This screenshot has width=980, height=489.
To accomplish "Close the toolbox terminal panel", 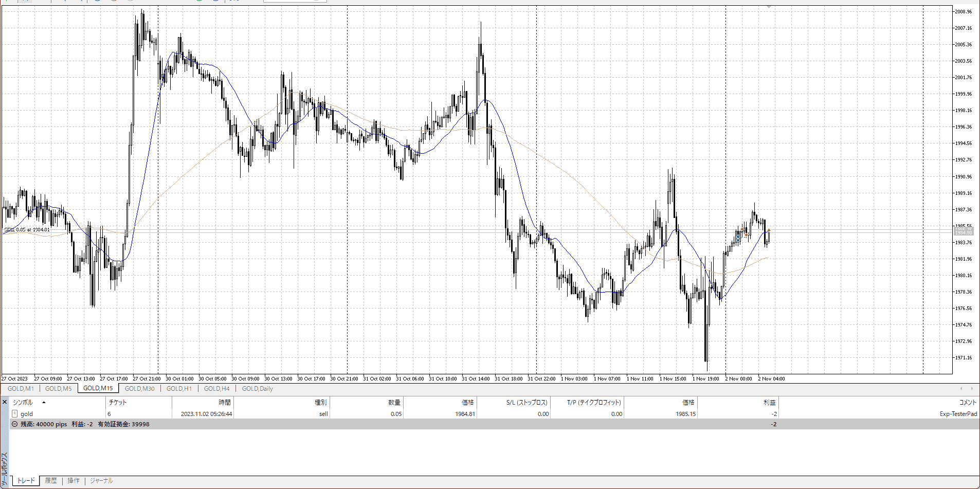I will [5, 402].
